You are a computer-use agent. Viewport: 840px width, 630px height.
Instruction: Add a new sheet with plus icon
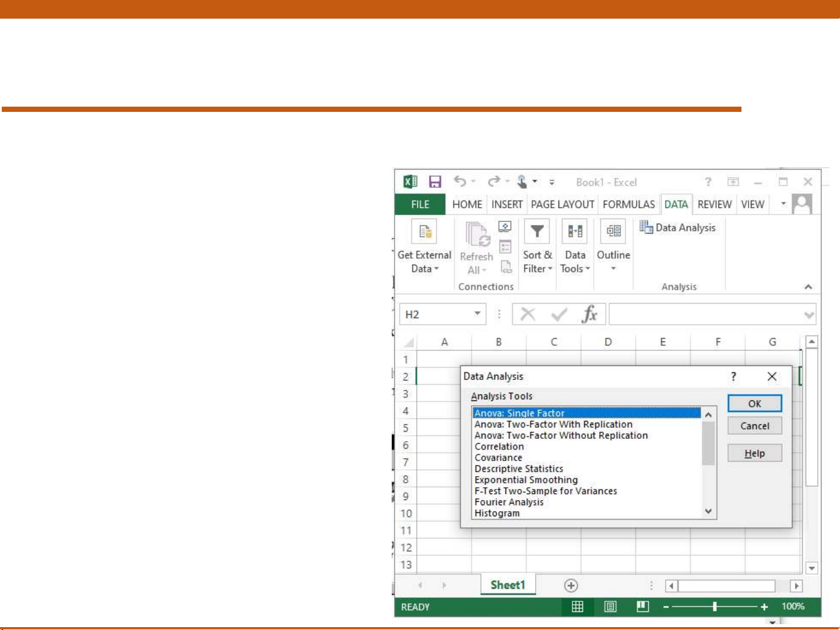[x=571, y=586]
